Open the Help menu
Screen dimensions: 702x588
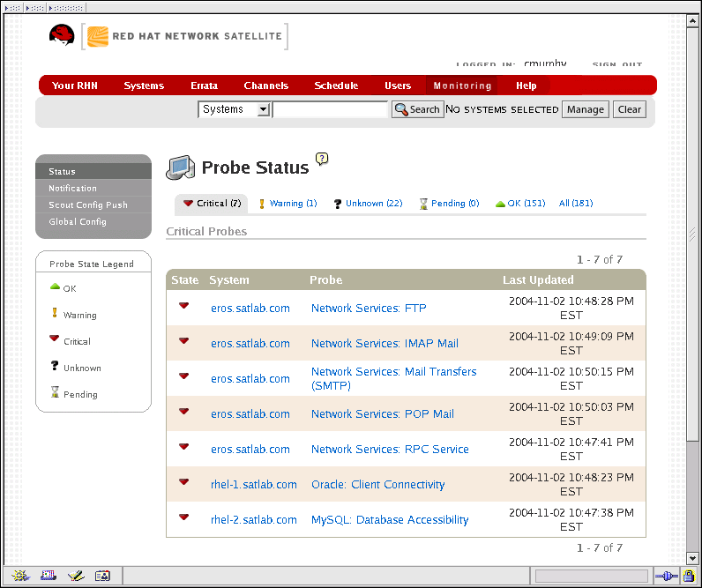[526, 86]
